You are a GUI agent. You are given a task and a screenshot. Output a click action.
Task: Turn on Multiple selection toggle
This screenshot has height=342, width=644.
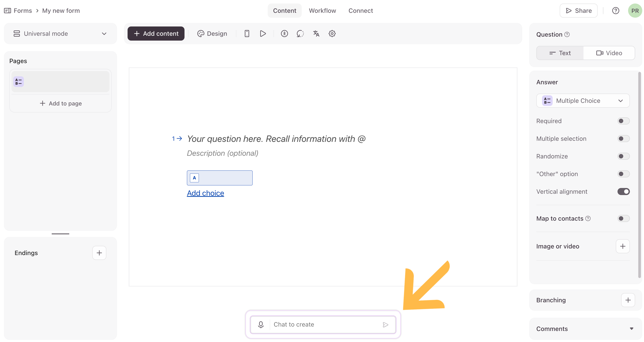pos(623,139)
